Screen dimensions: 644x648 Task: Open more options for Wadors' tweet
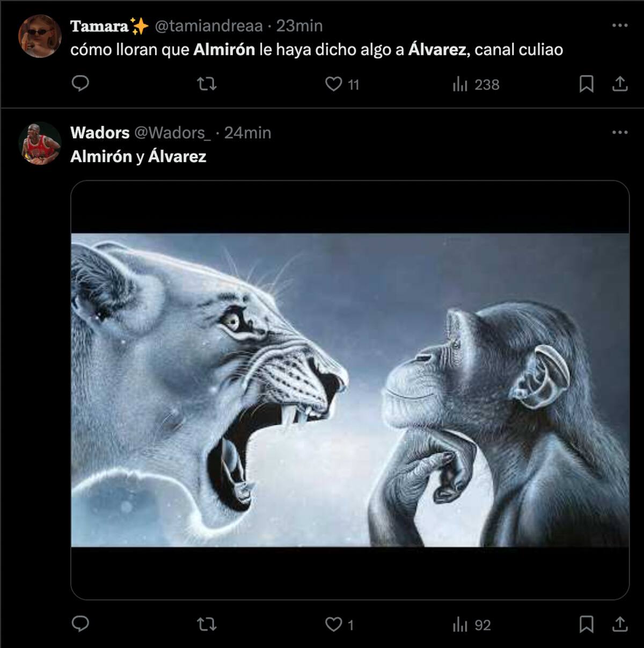point(620,132)
